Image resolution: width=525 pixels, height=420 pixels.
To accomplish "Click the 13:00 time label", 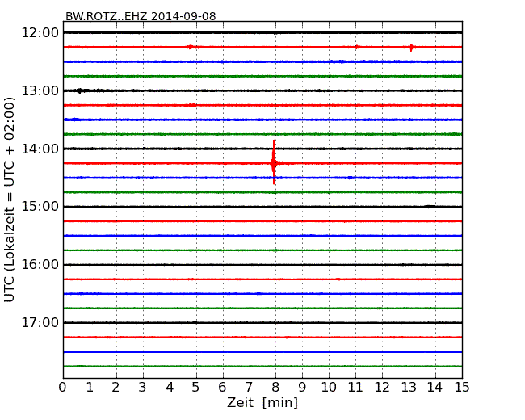I will (x=40, y=90).
